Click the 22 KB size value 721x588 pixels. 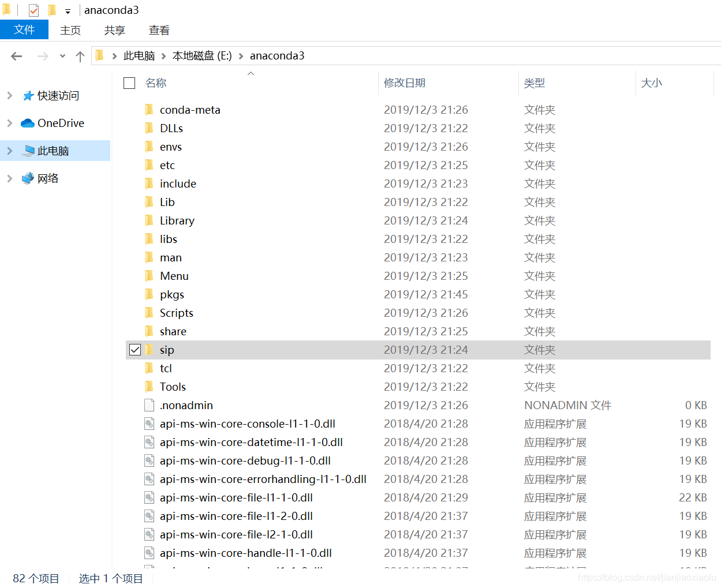693,497
